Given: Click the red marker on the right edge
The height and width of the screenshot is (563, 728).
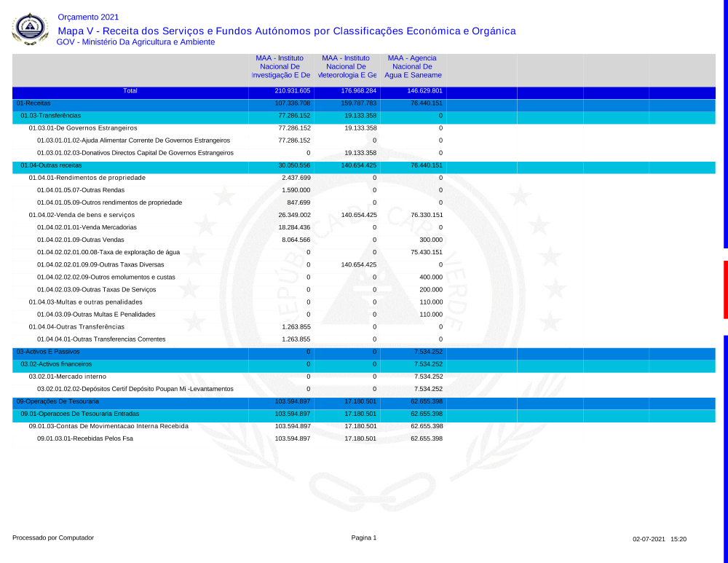Looking at the screenshot, I should point(725,290).
